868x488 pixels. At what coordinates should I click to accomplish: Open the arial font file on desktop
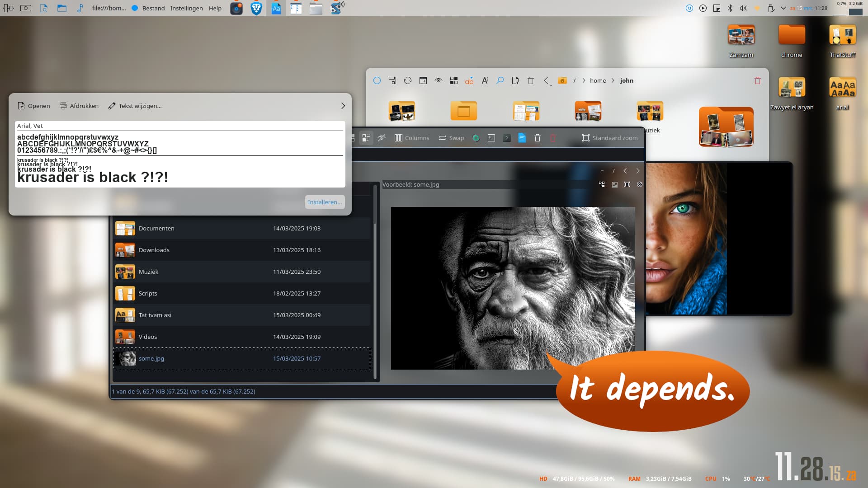tap(842, 94)
